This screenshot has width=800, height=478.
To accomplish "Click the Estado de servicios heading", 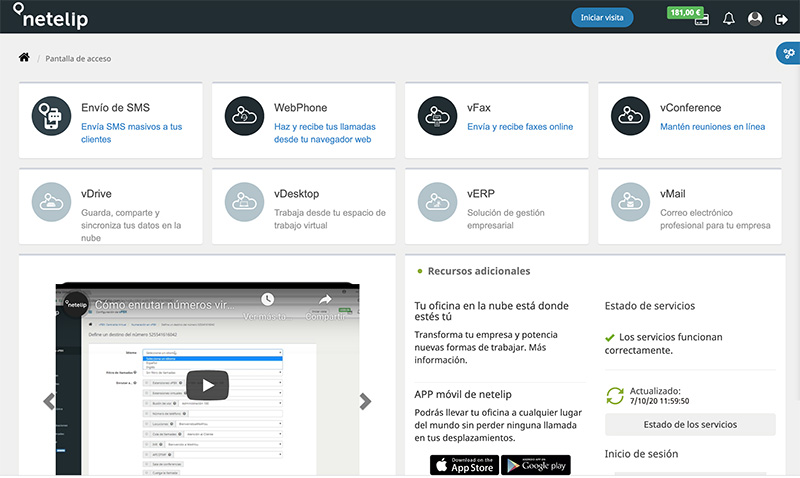I will tap(649, 306).
